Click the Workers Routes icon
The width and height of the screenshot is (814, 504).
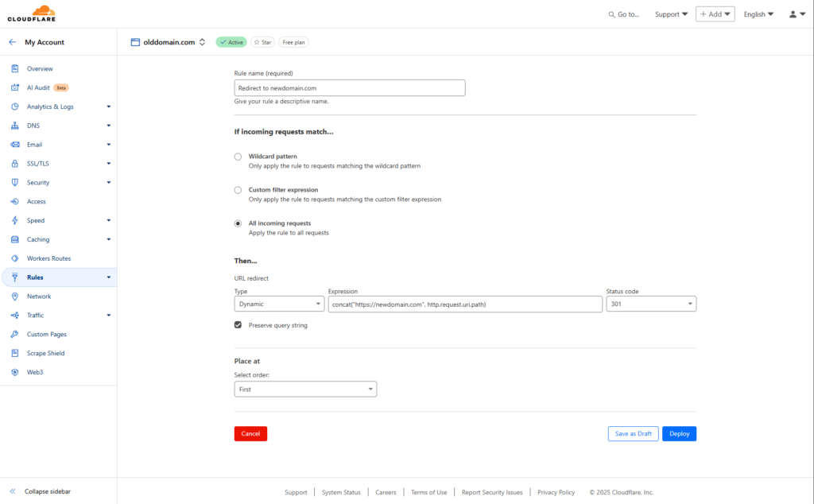tap(15, 258)
